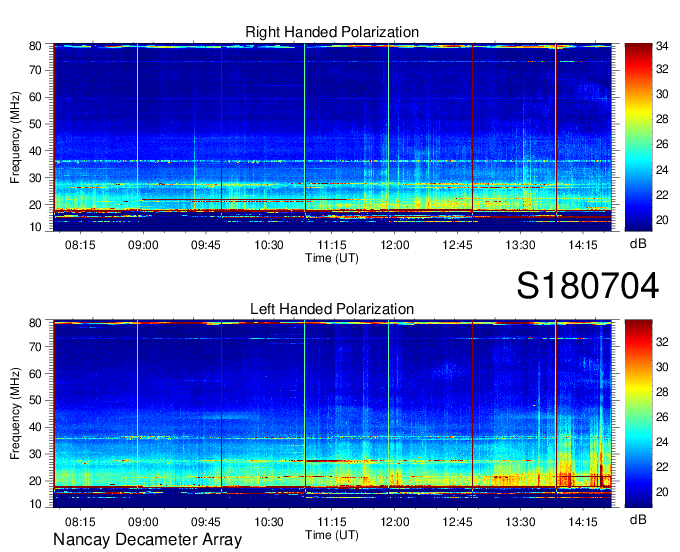Click the lower Left Handed spectrogram image

coord(332,414)
